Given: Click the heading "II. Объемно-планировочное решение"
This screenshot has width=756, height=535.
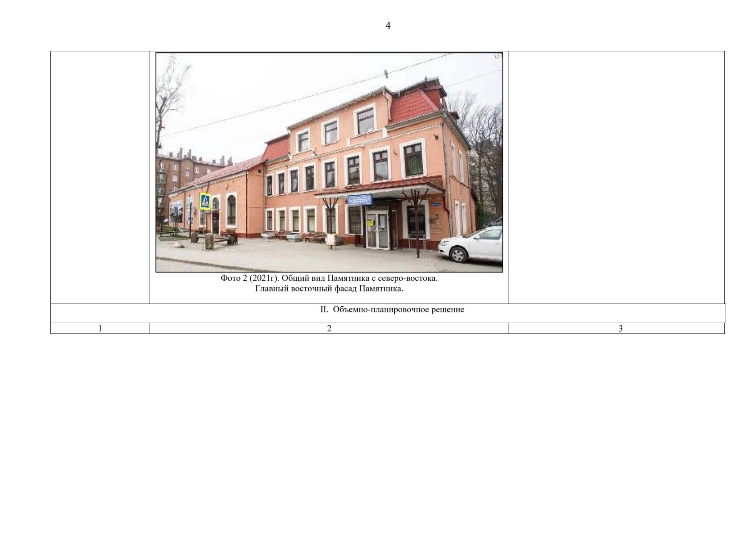Looking at the screenshot, I should pos(392,309).
